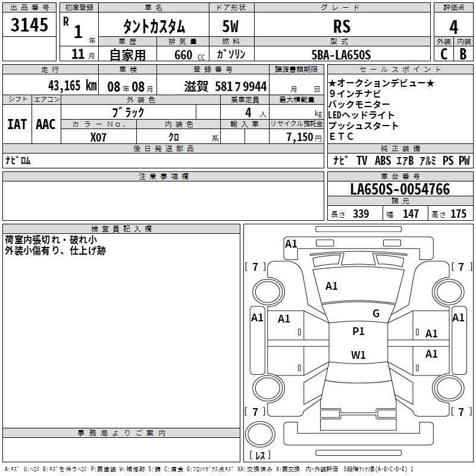Click inspector note 荷室内張切れ・破れ小
Viewport: 476px width, 476px height.
[x=51, y=240]
